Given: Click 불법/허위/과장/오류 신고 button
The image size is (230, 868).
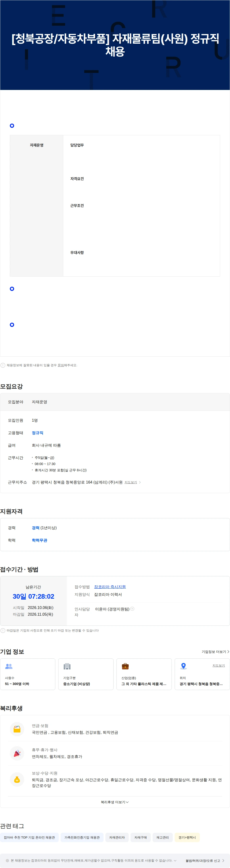Looking at the screenshot, I should point(205,861).
